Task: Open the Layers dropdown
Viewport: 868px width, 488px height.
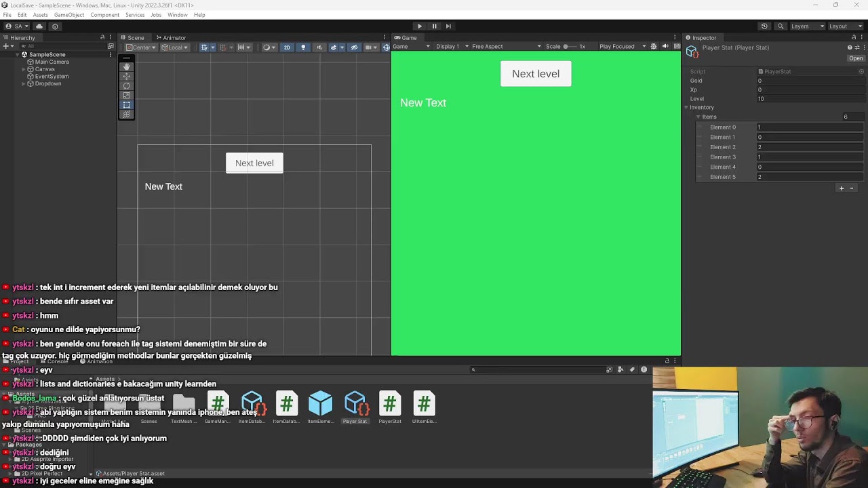Action: coord(807,26)
